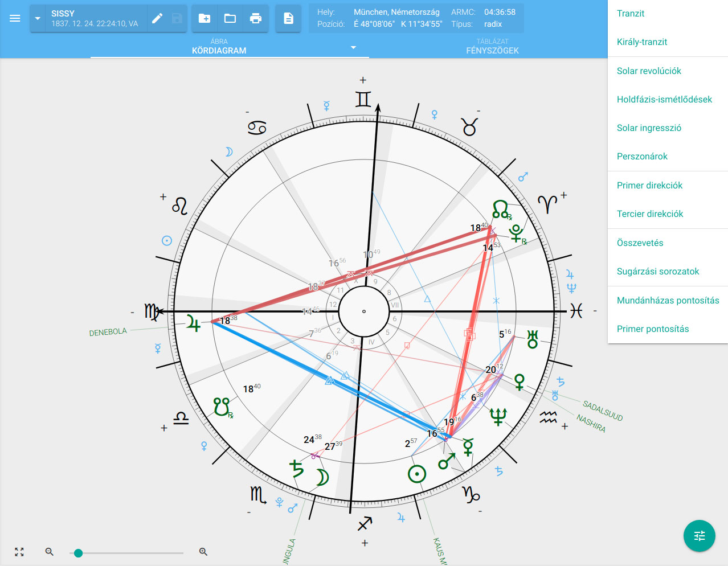Click the fullscreen expand icon
The image size is (728, 566).
coord(19,552)
